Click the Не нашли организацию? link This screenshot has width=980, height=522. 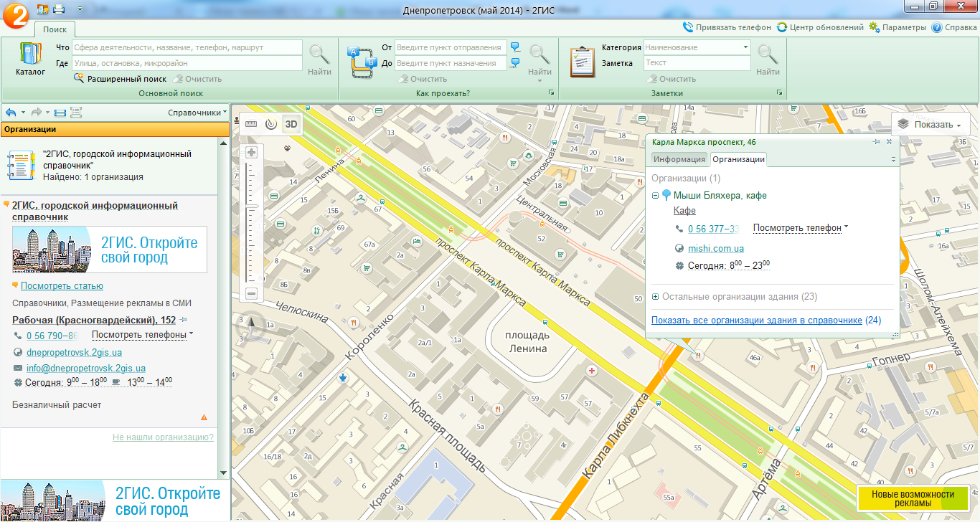(x=163, y=437)
